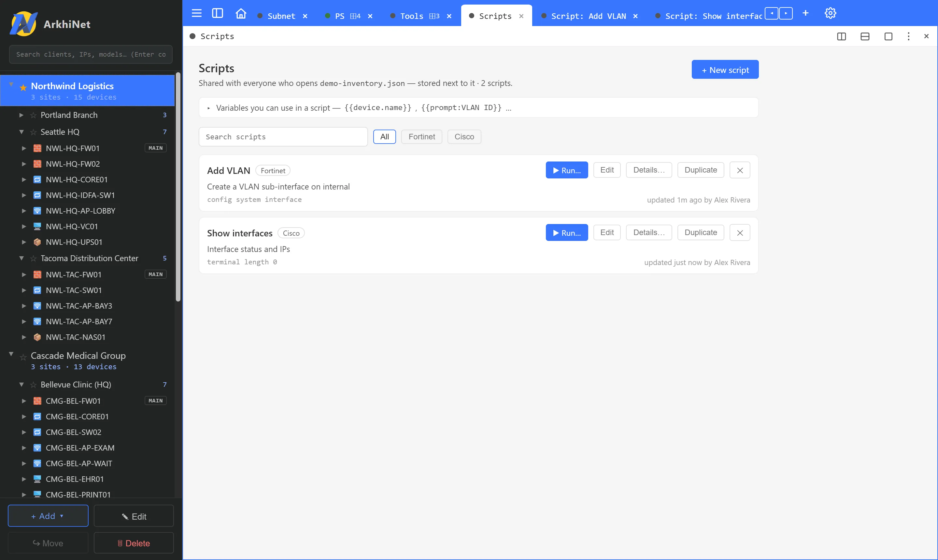This screenshot has width=938, height=560.
Task: Collapse the Tacoma Distribution Center site
Action: coord(21,259)
